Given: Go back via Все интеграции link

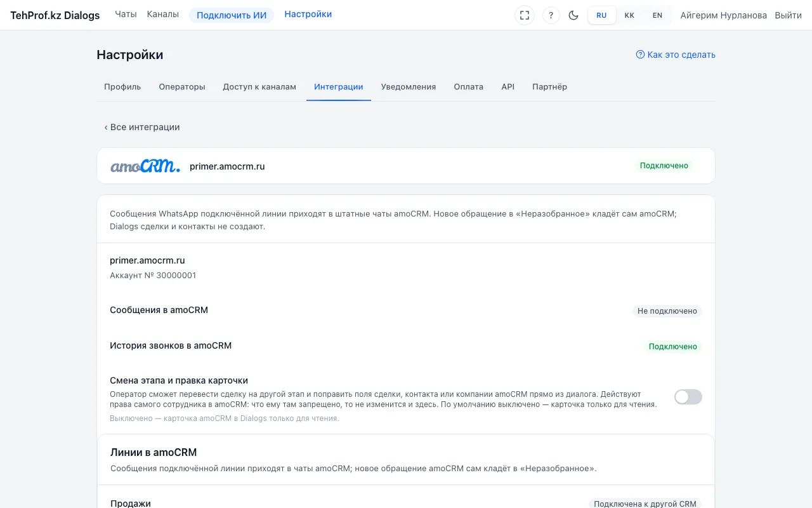Looking at the screenshot, I should click(x=142, y=127).
